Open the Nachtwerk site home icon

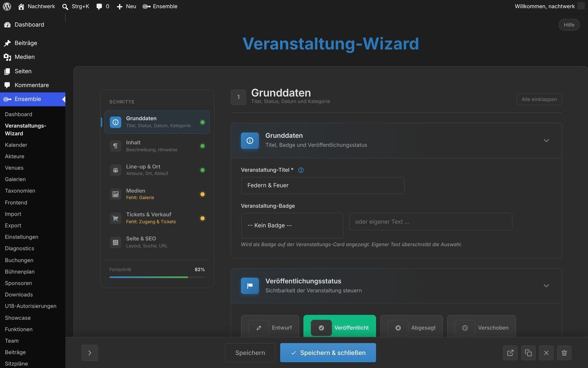tap(21, 6)
